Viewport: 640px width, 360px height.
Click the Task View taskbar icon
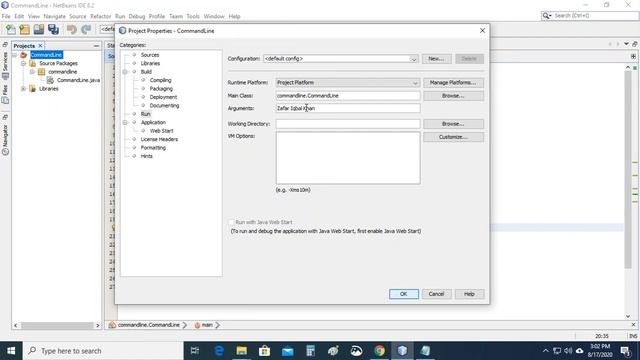click(195, 351)
